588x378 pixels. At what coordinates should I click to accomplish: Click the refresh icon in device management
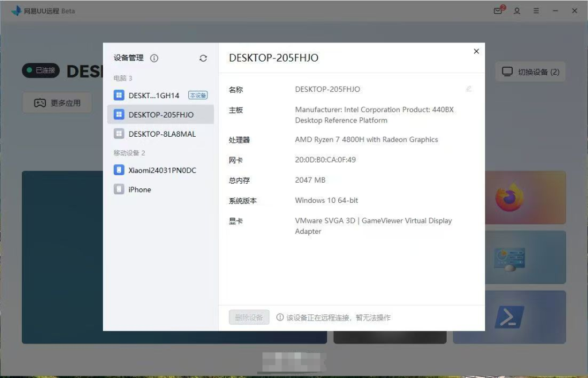point(203,58)
